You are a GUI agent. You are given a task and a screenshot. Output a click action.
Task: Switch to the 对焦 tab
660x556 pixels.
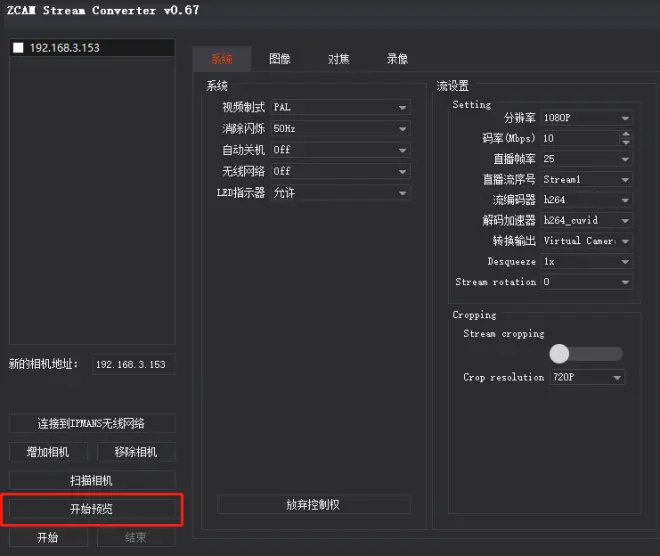(338, 59)
